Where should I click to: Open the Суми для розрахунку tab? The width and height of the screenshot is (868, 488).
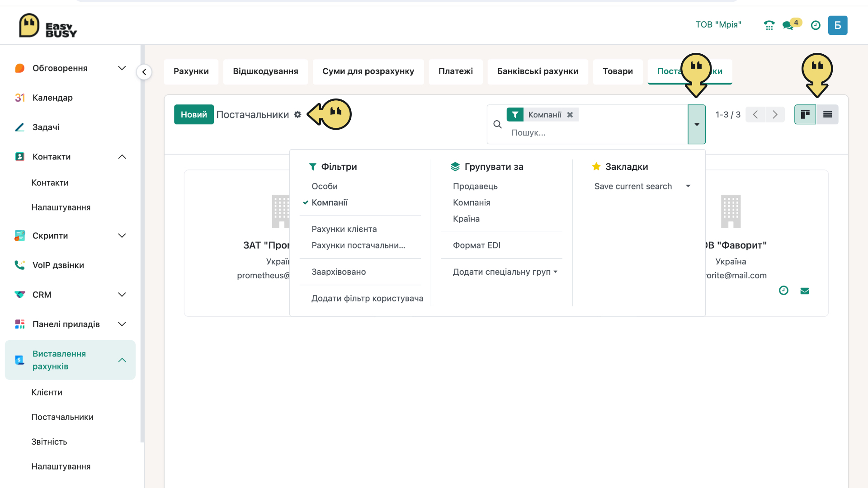pyautogui.click(x=368, y=71)
